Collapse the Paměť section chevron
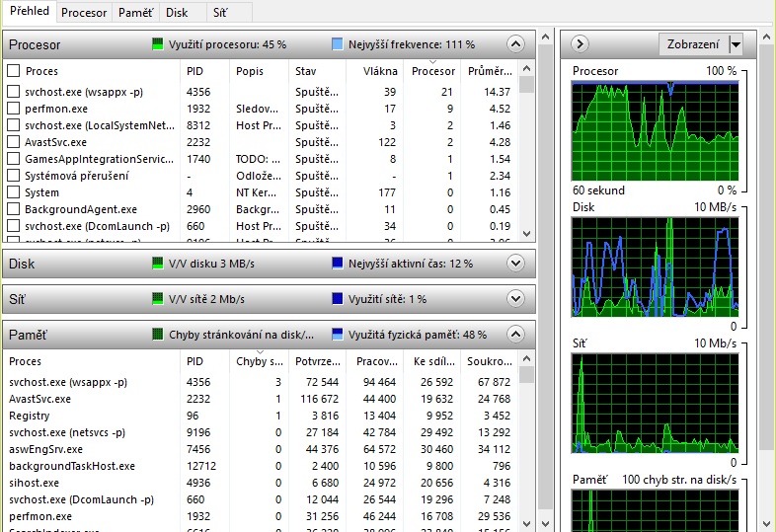The image size is (776, 532). coord(514,335)
